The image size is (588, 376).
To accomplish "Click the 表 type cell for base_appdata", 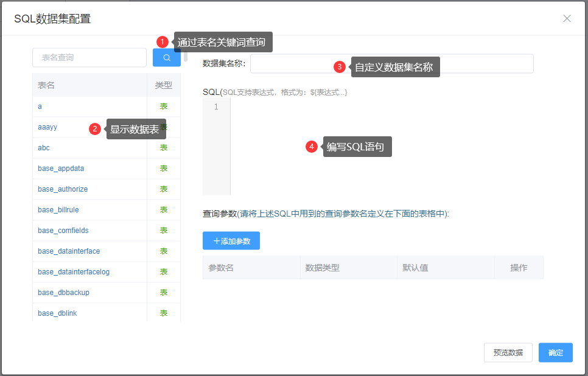I will [164, 169].
